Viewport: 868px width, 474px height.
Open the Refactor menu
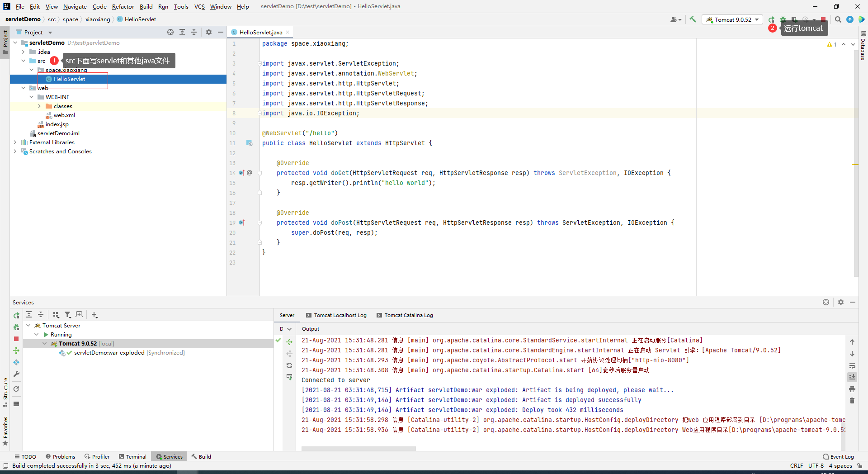click(123, 6)
